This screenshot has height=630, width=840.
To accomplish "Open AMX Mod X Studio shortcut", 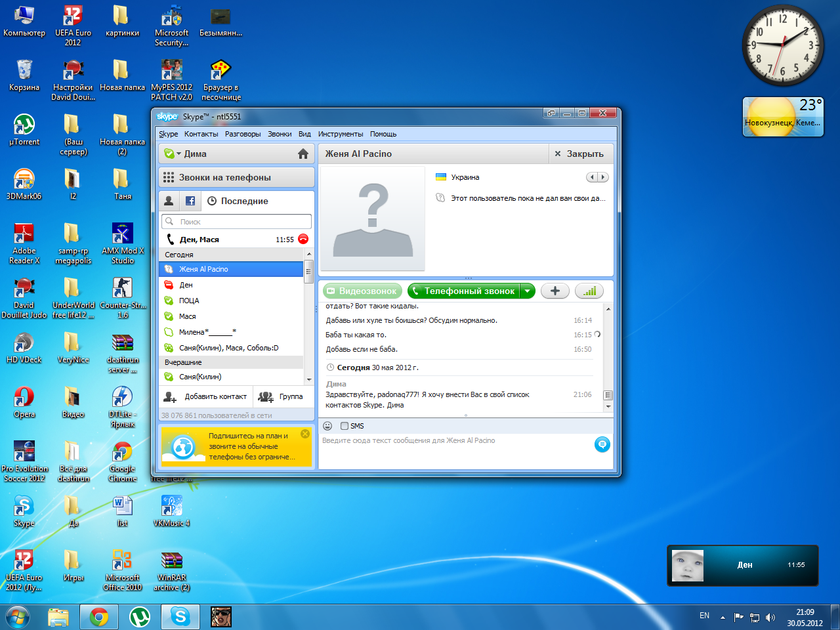I will pos(123,243).
